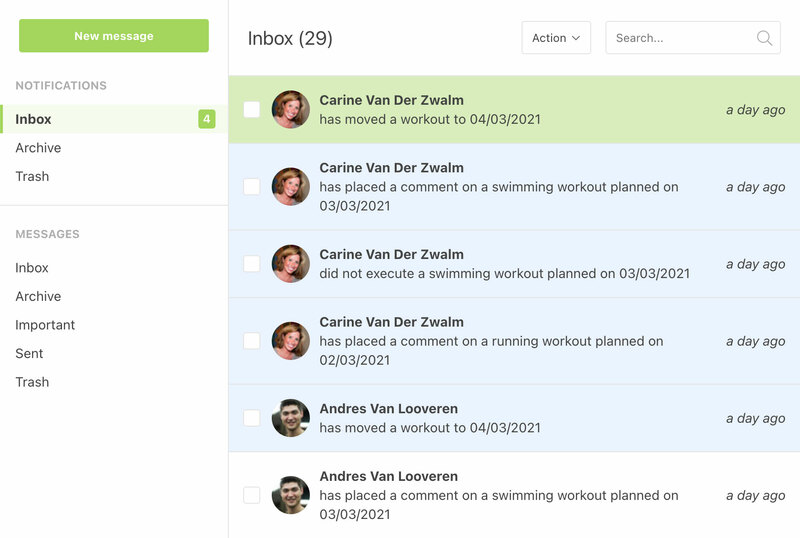Open the Messages Archive folder
The height and width of the screenshot is (538, 800).
point(38,296)
